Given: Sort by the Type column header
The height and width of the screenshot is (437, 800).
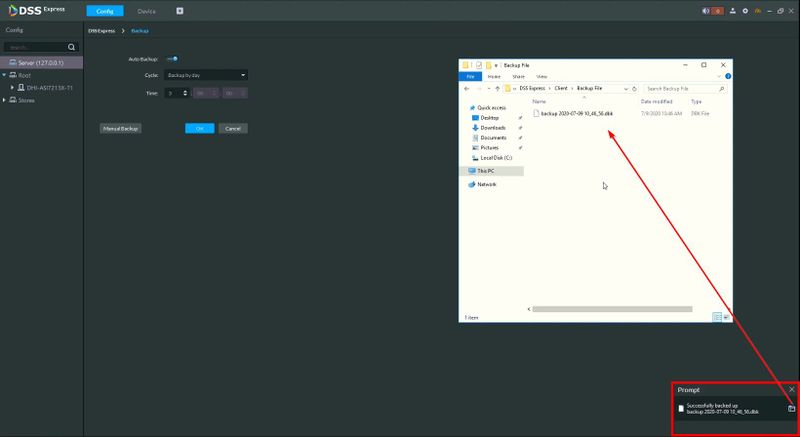Looking at the screenshot, I should 696,101.
